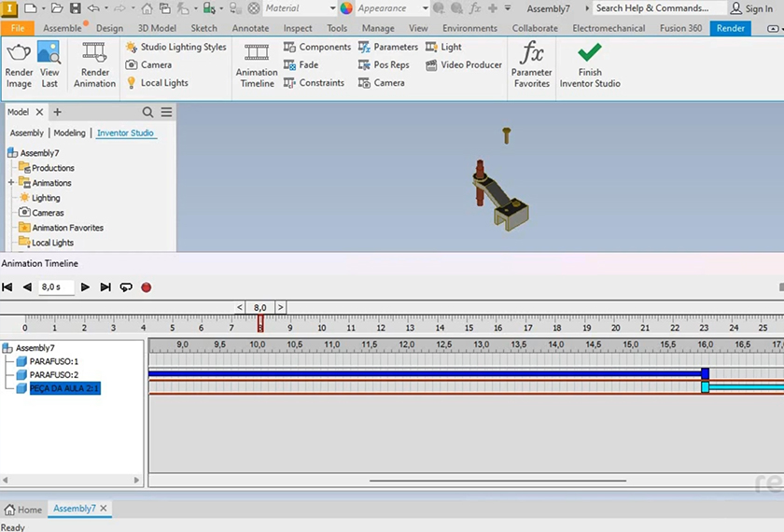Screen dimensions: 784x532
Task: Open Parameter Favorites
Action: pos(531,63)
